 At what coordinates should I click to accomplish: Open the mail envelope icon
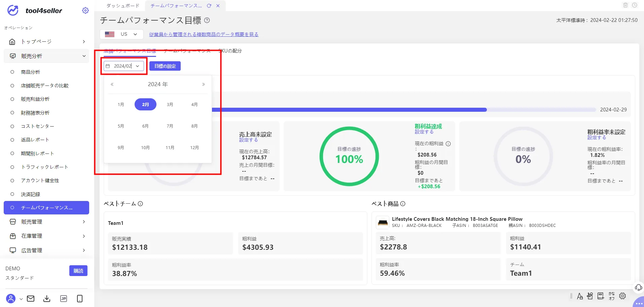(31, 299)
